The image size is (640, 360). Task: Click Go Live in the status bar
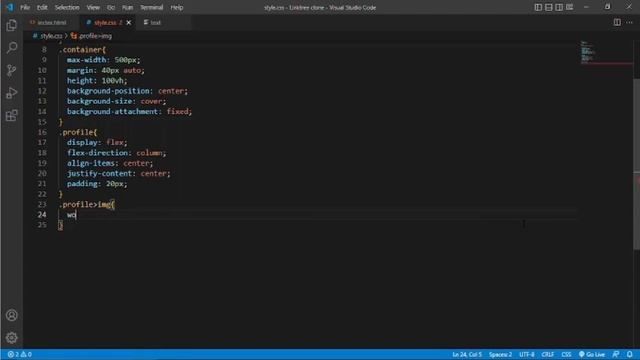click(592, 354)
